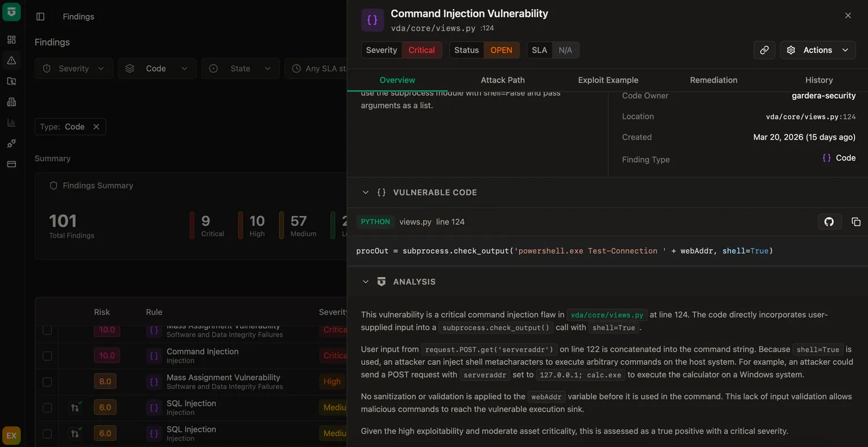Switch to the Overview tab
The width and height of the screenshot is (868, 447).
pos(398,80)
